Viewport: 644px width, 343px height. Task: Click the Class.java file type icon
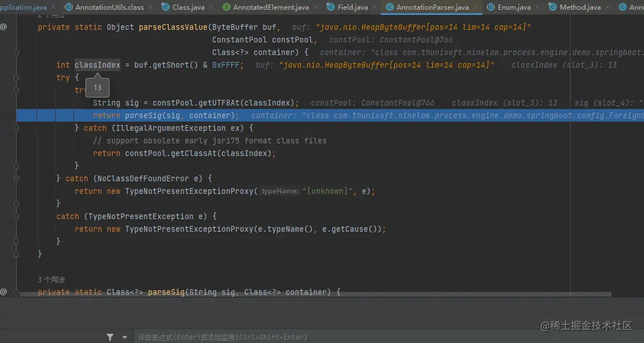coord(165,7)
